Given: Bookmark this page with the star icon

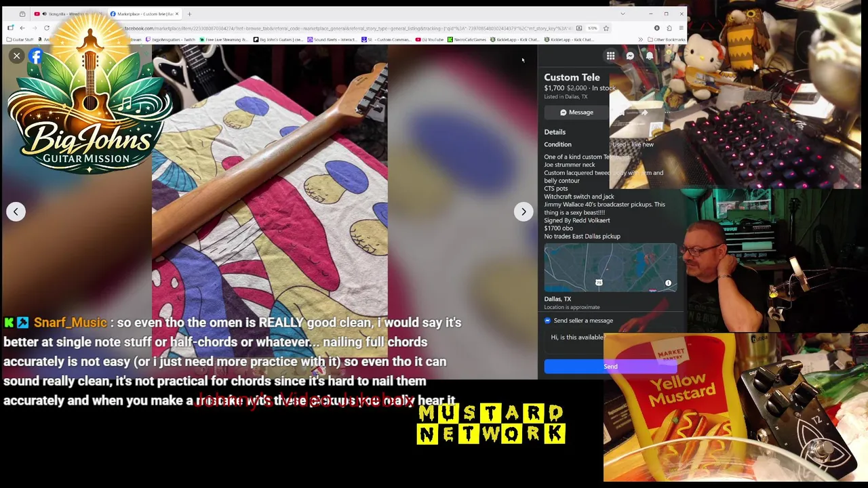Looking at the screenshot, I should [606, 28].
